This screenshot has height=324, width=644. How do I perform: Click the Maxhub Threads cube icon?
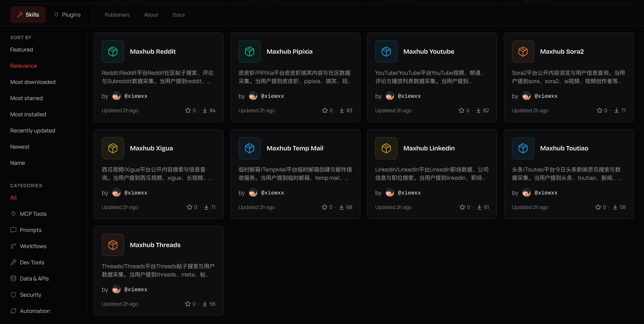pos(113,245)
